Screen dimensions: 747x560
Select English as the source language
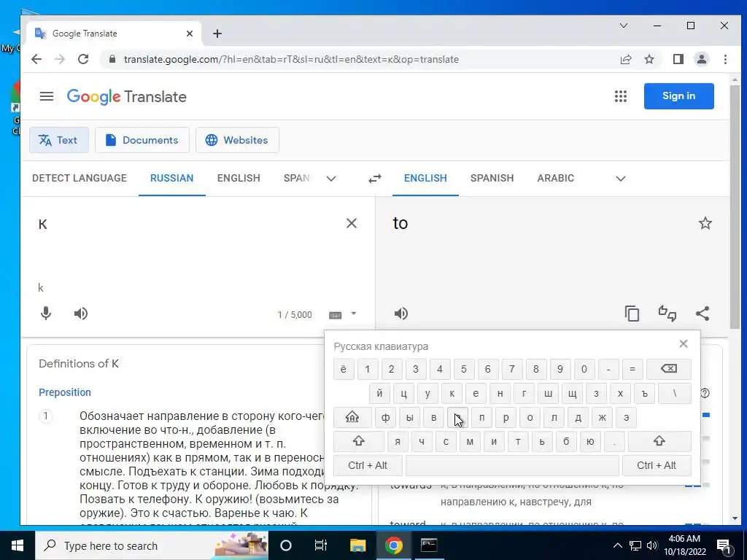coord(239,178)
